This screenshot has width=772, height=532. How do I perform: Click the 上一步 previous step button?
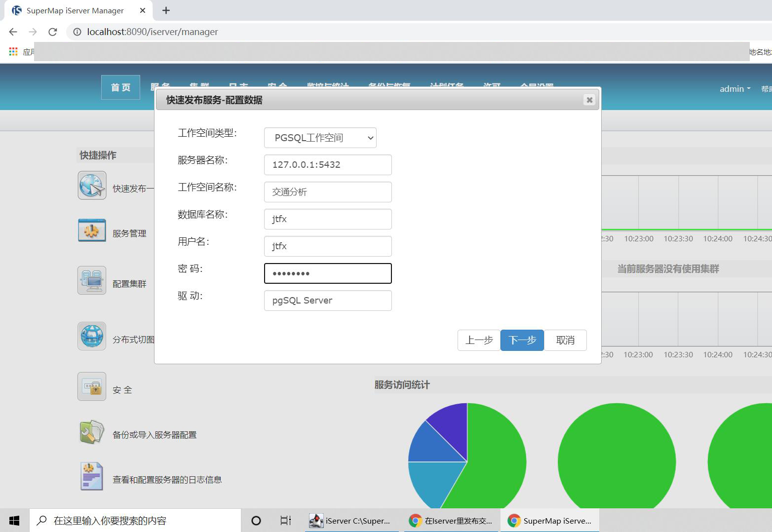tap(479, 340)
